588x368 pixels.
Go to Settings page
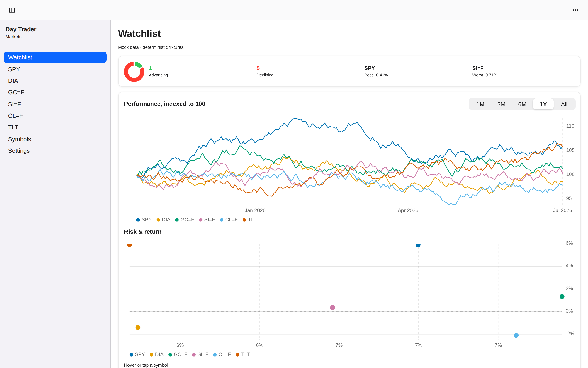coord(55,151)
